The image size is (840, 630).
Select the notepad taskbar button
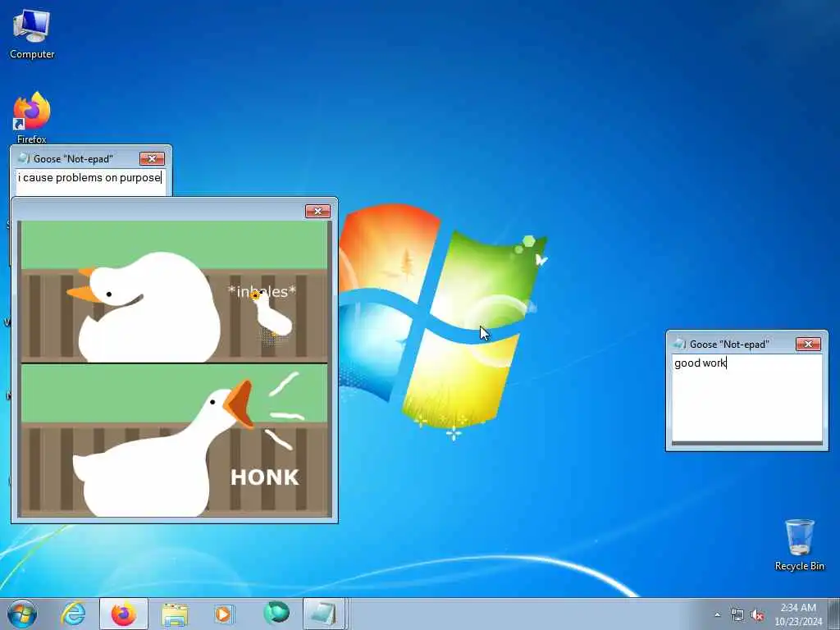pos(324,614)
